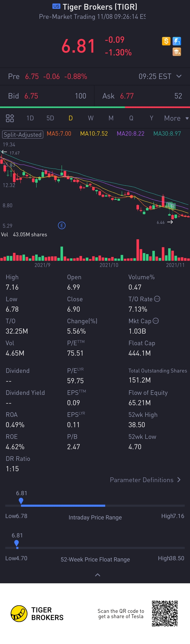Tap the ROA 0.49% value
This screenshot has height=644, width=190.
pos(15,425)
